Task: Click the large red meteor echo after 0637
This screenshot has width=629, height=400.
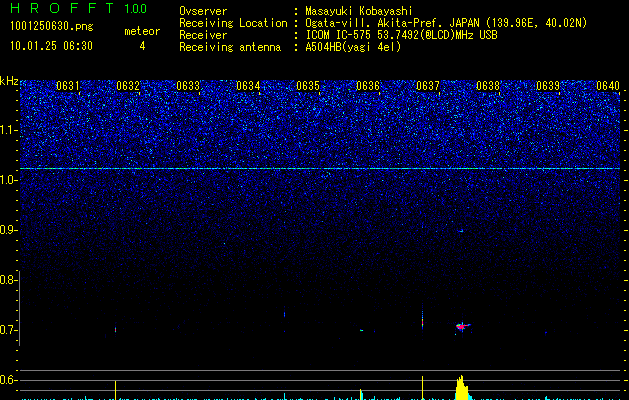Action: pyautogui.click(x=463, y=327)
